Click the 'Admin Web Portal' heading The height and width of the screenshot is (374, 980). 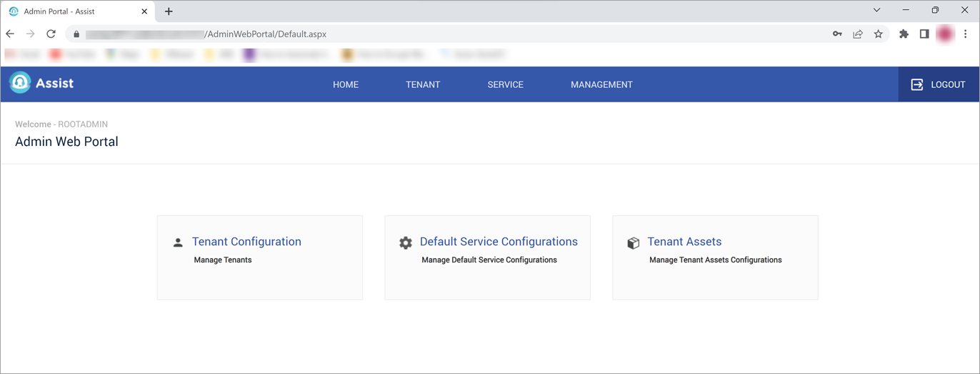point(66,142)
